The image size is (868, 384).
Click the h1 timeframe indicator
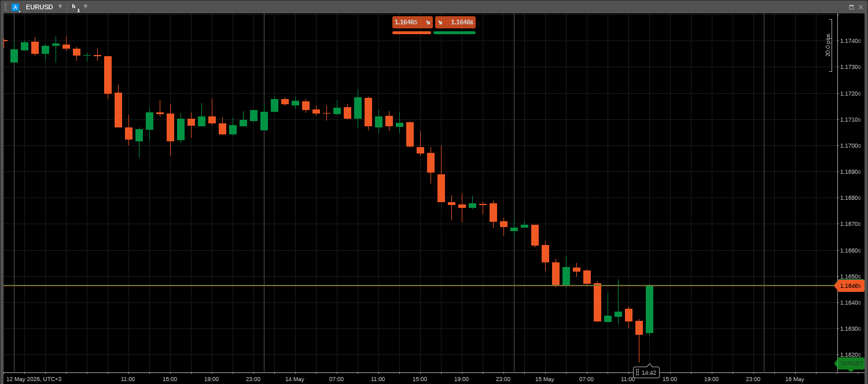pos(75,7)
